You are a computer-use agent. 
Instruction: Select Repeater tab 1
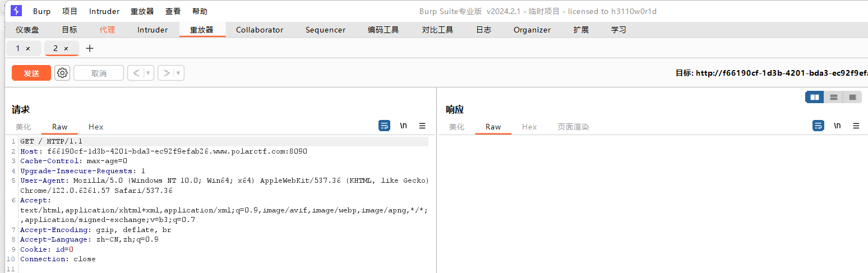tap(18, 49)
